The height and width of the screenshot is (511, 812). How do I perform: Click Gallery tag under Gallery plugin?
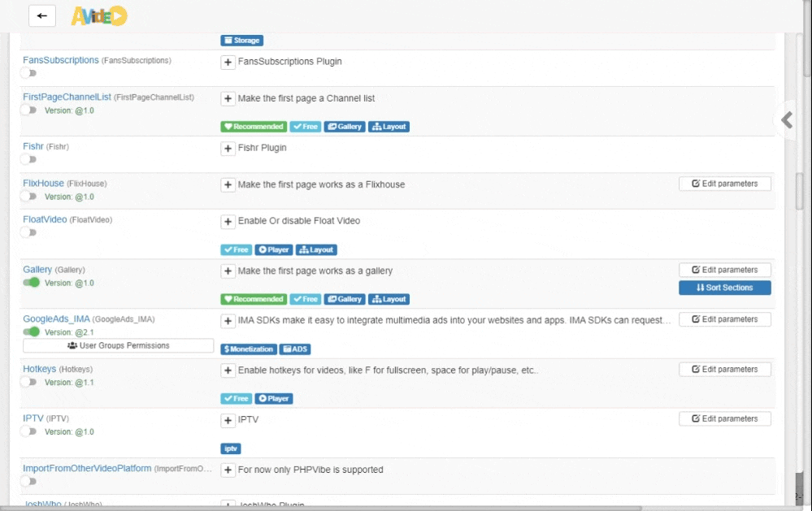[345, 299]
